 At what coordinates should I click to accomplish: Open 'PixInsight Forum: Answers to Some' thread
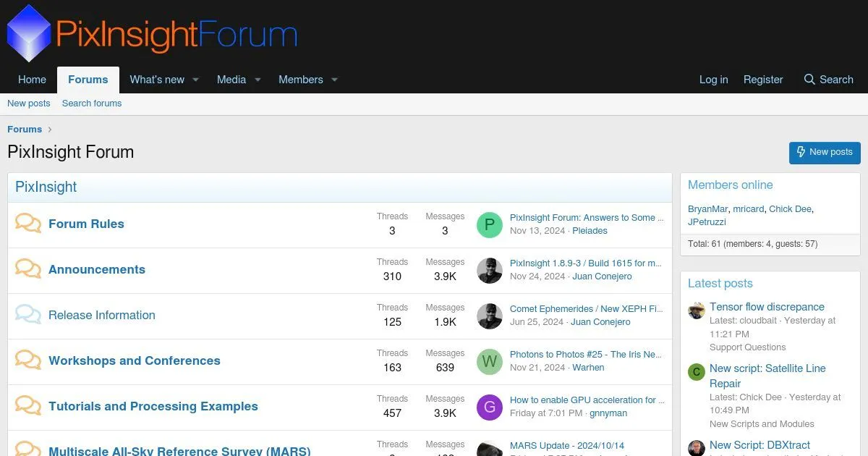pyautogui.click(x=587, y=217)
